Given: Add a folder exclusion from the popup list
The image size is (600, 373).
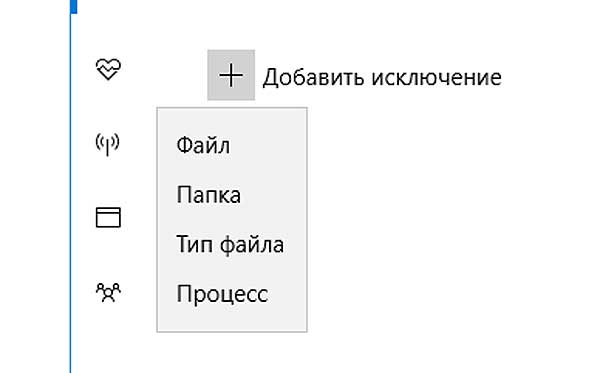Looking at the screenshot, I should 209,195.
